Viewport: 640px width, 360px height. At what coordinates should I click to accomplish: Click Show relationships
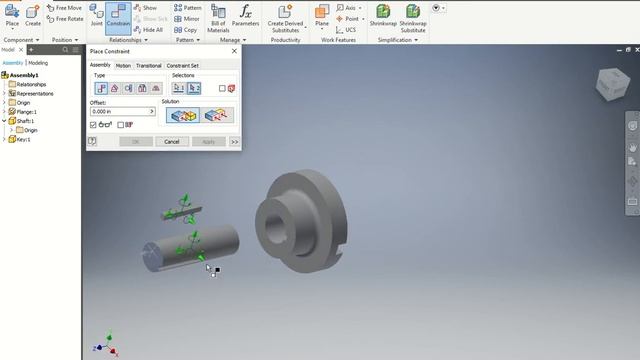point(145,8)
